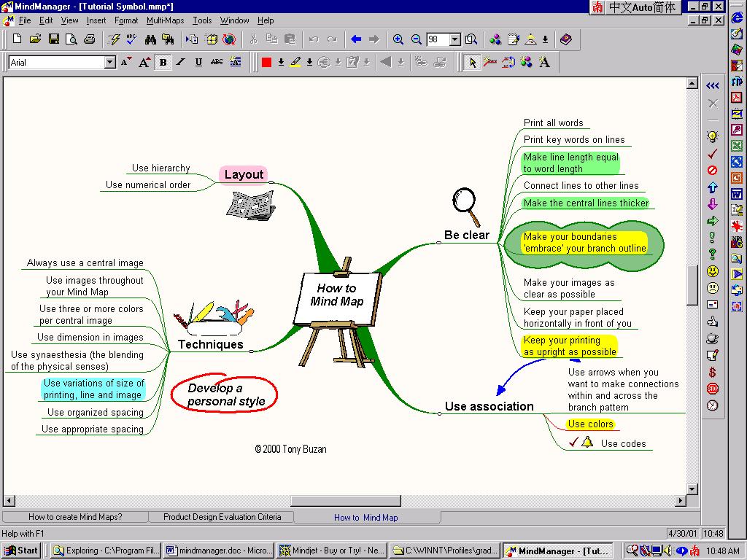Save the map with the floppy icon

pyautogui.click(x=53, y=39)
